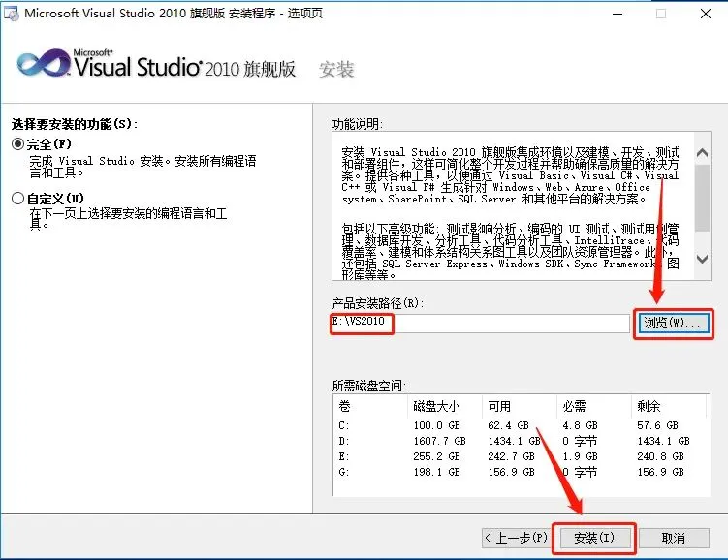The width and height of the screenshot is (728, 560).
Task: Click the 100.0 GB disk size cell
Action: click(x=436, y=425)
